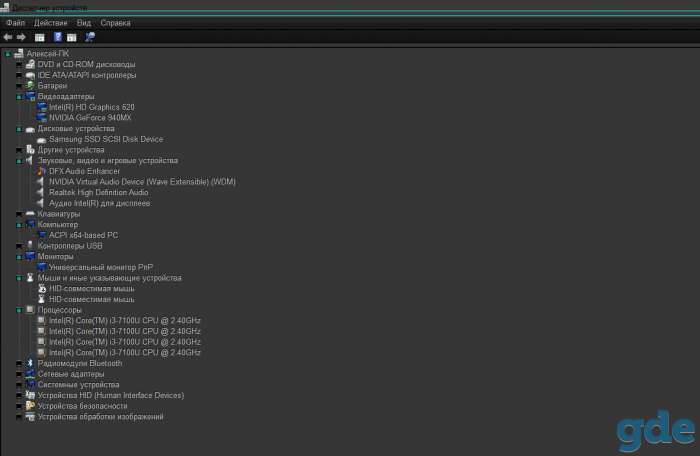Click the ACPI x64-based PC text label

click(83, 235)
